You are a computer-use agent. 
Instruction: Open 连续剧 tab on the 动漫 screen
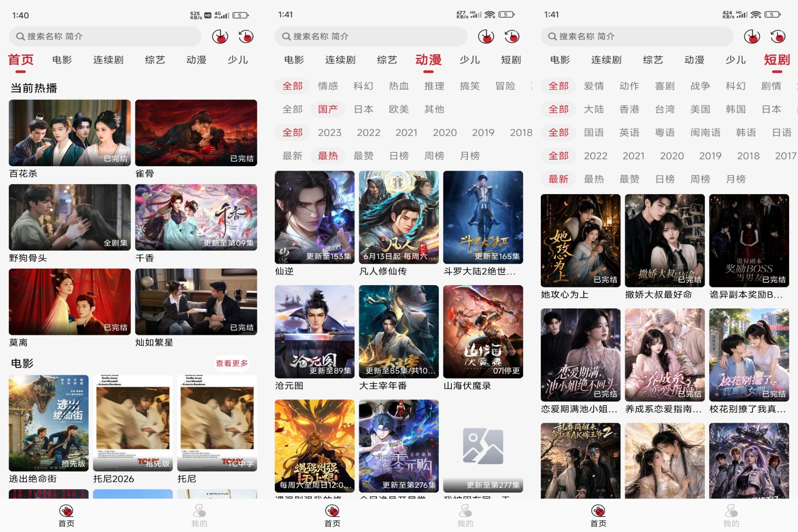[x=340, y=60]
